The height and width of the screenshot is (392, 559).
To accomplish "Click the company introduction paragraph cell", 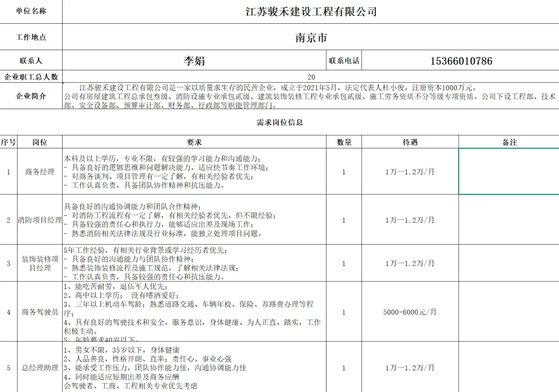I will (311, 96).
